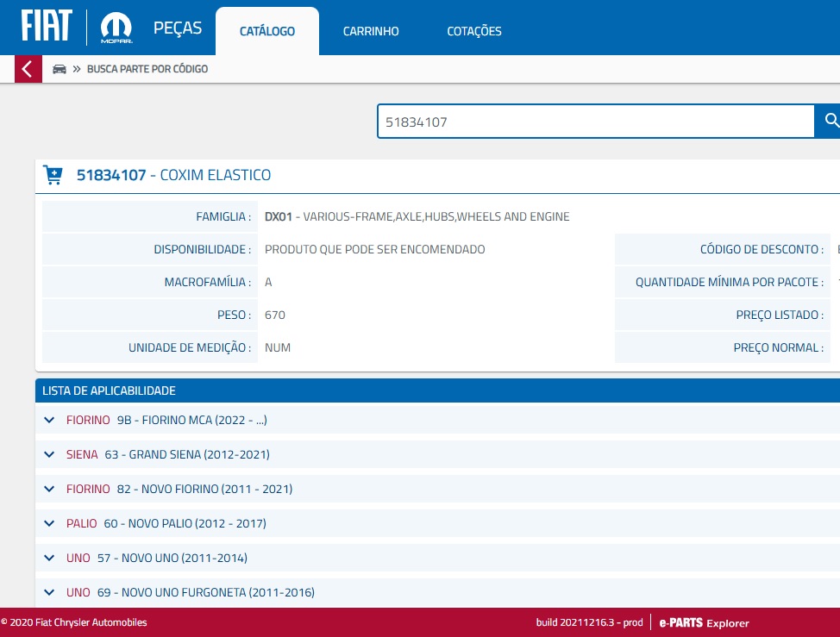Expand Uno 57 Novo Uno row
840x637 pixels.
(x=49, y=558)
